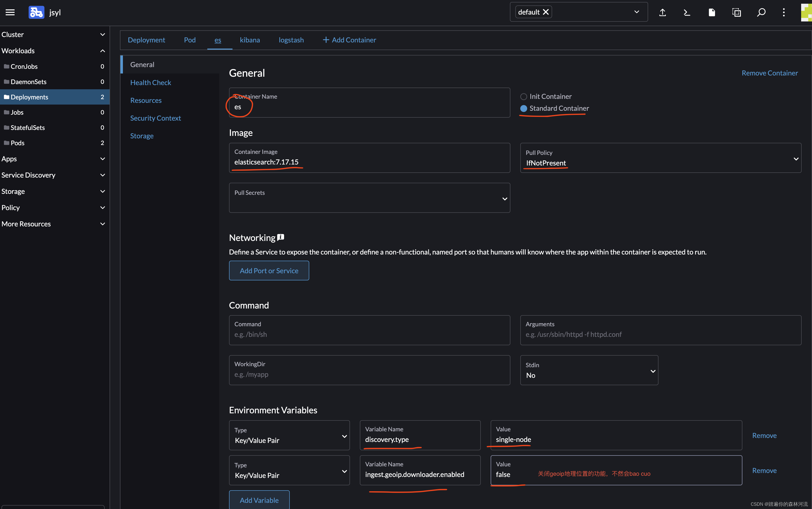The height and width of the screenshot is (509, 812).
Task: Copy KubeConfig to clipboard icon
Action: pos(736,13)
